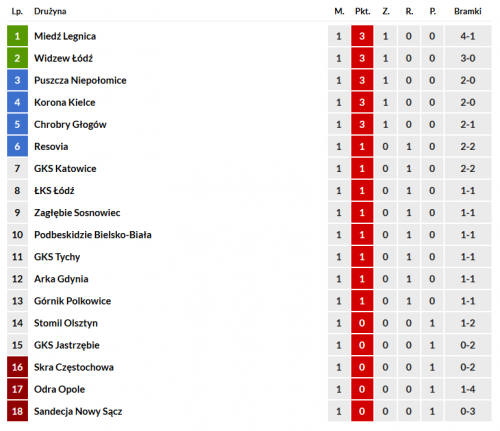Image resolution: width=500 pixels, height=431 pixels.
Task: Click the Drużyna column header
Action: coord(50,11)
